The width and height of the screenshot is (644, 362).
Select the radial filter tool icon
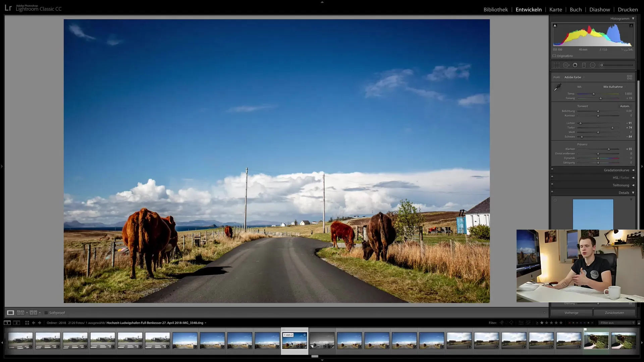coord(593,65)
